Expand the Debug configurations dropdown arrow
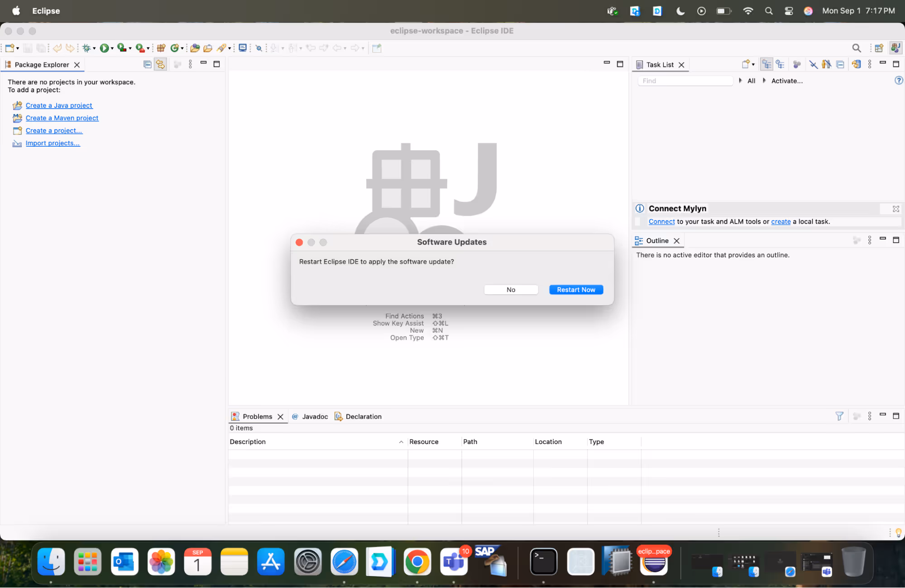905x588 pixels. point(94,48)
